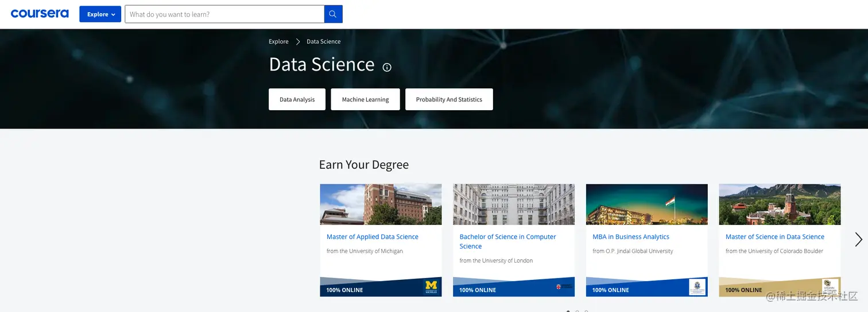Click the info icon beside Data Science heading
The height and width of the screenshot is (312, 868).
click(x=387, y=67)
